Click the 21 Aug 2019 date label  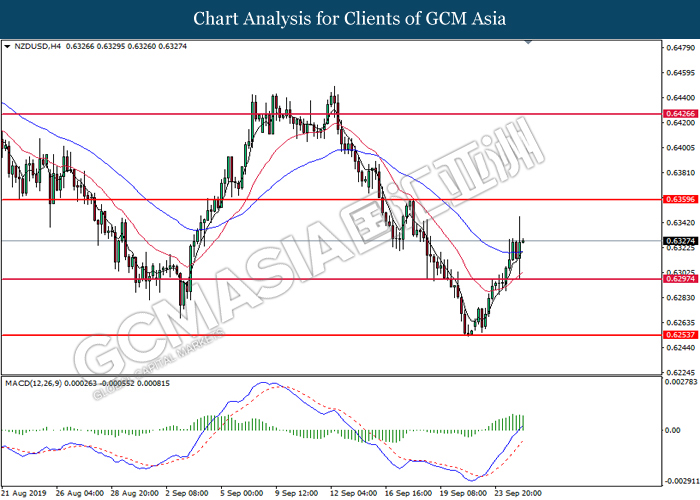[24, 493]
